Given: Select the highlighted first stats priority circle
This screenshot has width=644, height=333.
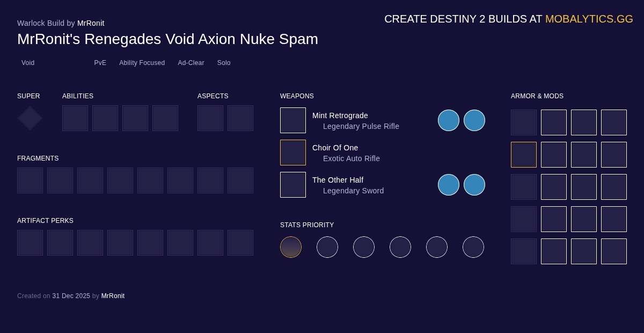Looking at the screenshot, I should 291,247.
